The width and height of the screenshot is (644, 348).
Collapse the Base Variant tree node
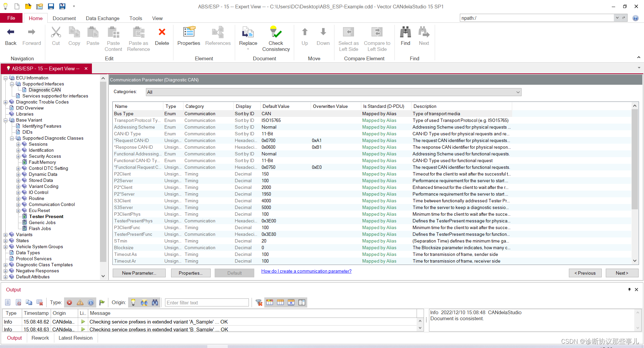pyautogui.click(x=6, y=120)
